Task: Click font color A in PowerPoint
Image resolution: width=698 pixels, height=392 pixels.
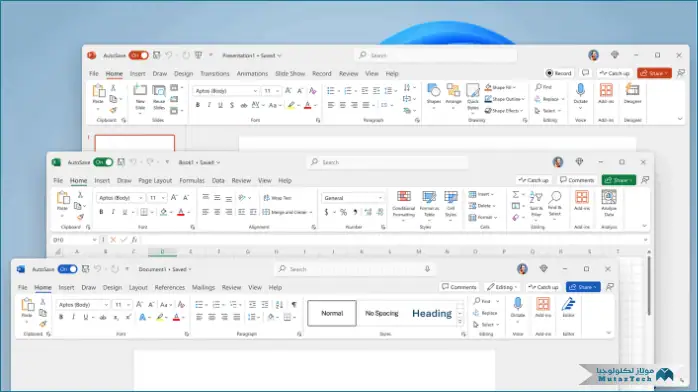Action: coord(308,105)
